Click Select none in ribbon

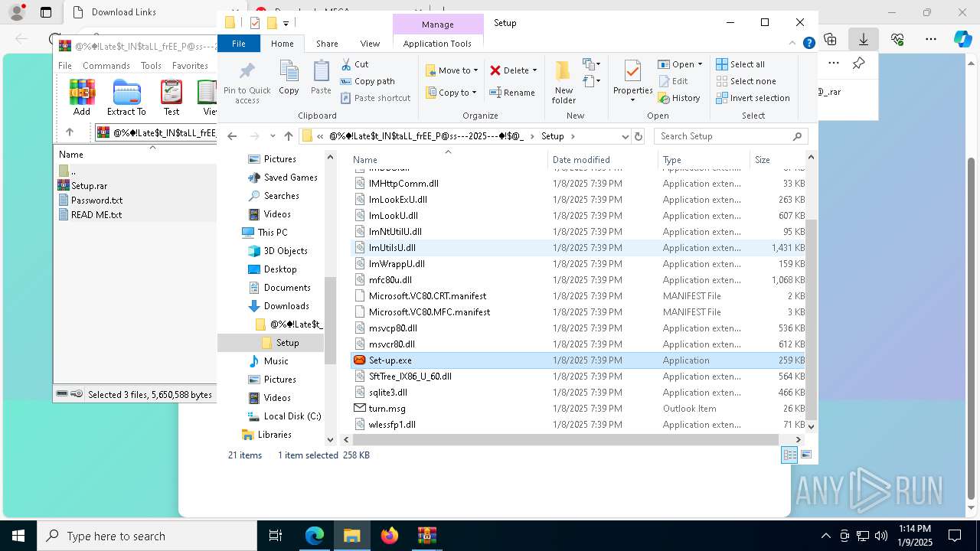click(x=746, y=81)
